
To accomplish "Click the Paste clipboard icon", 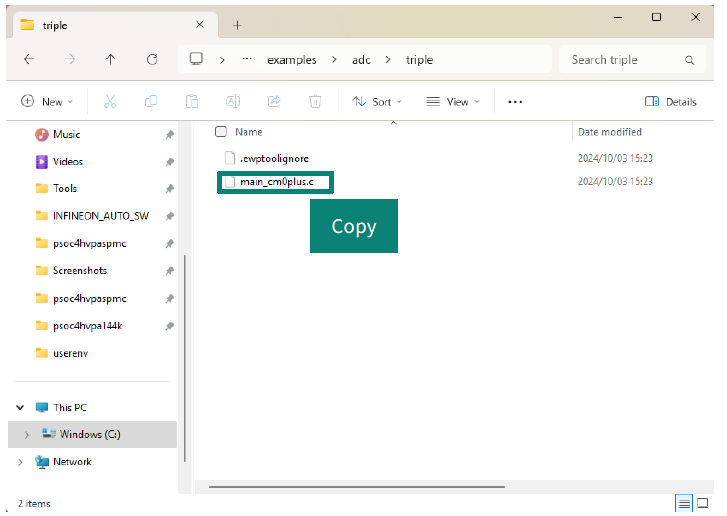I will click(x=192, y=102).
